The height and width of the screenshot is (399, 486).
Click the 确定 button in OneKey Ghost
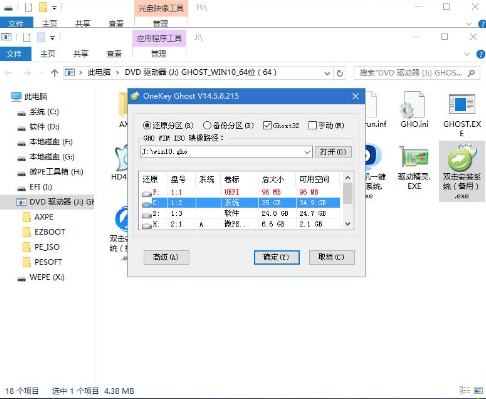coord(277,257)
